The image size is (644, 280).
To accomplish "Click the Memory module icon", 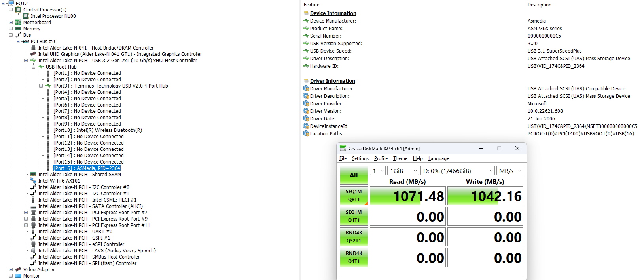I will coord(18,29).
